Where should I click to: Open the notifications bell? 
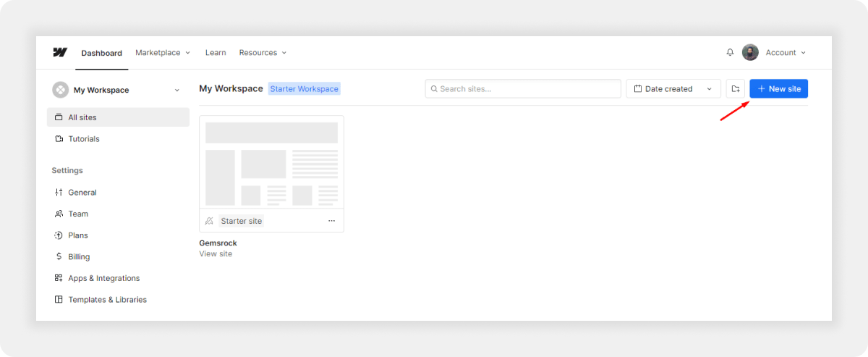coord(730,52)
